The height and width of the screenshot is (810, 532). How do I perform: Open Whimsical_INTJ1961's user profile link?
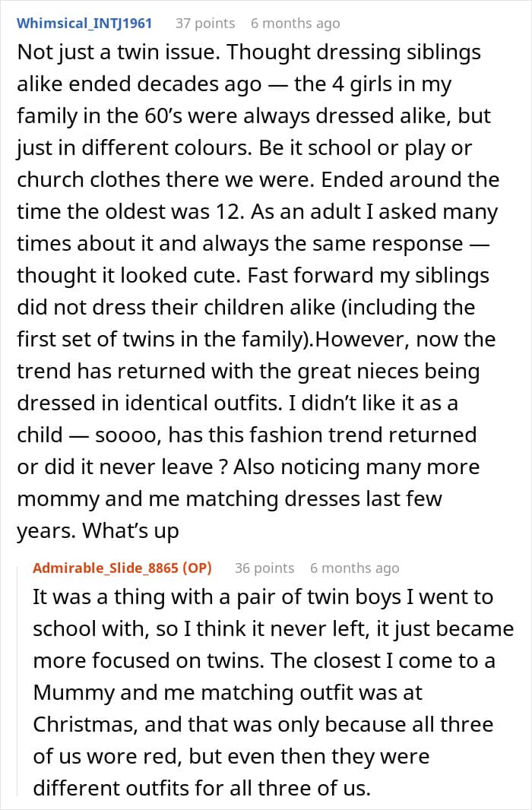(84, 24)
